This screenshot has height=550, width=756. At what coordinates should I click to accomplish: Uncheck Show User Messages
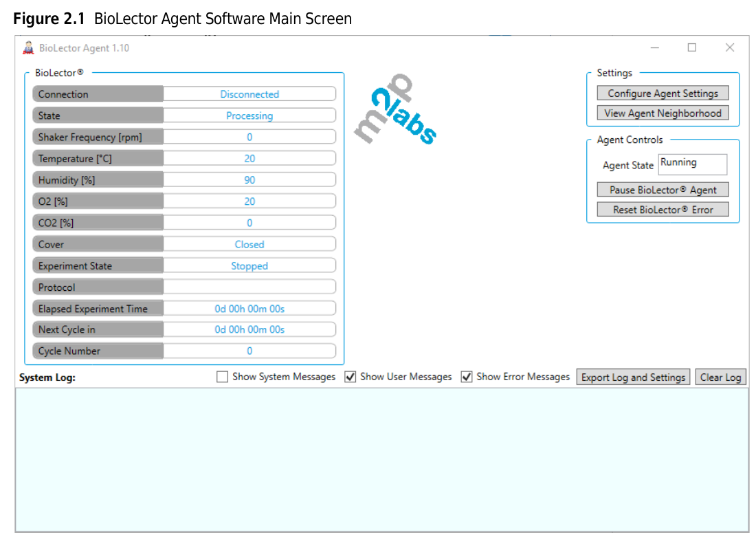(351, 377)
